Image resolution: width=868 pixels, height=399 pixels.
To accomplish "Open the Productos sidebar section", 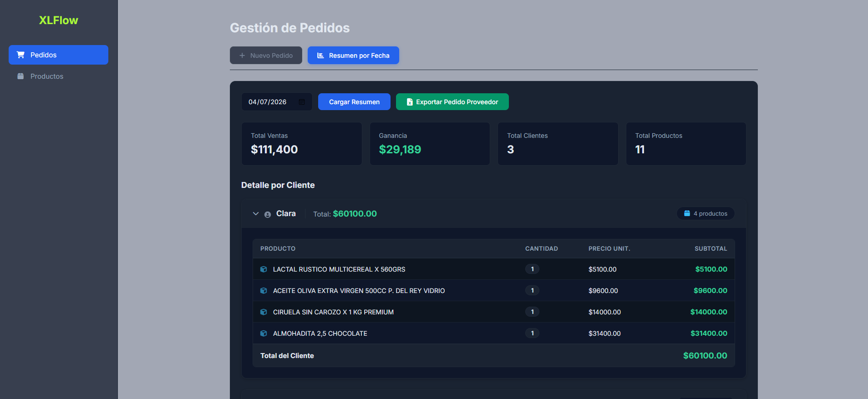I will (x=58, y=76).
